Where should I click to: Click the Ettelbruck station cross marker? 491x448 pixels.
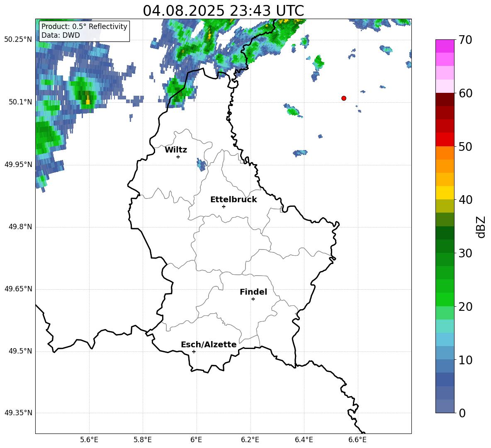click(224, 206)
